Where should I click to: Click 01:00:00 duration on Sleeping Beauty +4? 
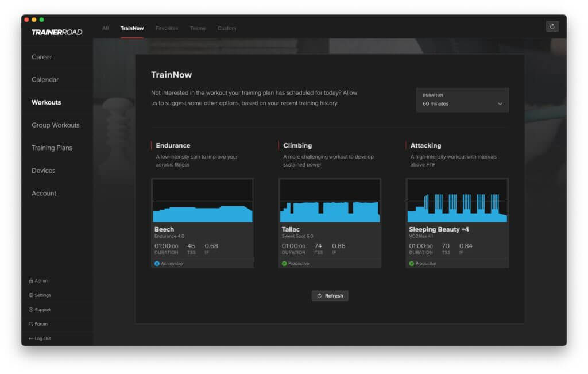pyautogui.click(x=421, y=246)
